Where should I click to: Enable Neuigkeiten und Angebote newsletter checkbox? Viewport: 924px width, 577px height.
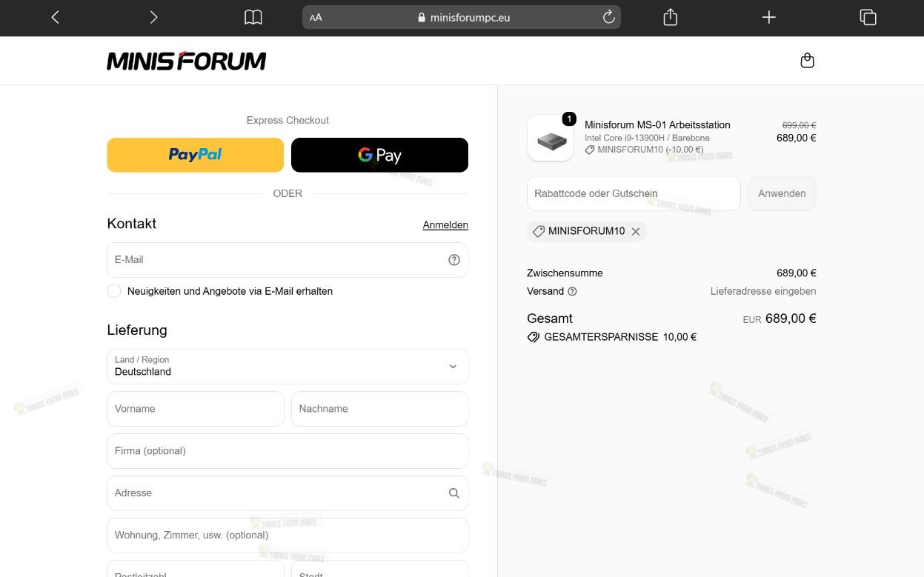114,291
